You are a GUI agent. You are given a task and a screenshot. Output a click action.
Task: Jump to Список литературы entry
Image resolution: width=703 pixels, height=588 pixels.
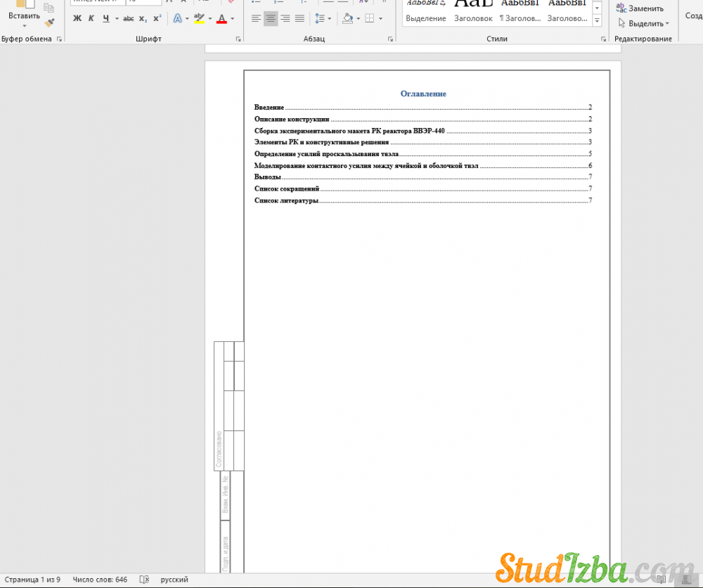pyautogui.click(x=423, y=200)
